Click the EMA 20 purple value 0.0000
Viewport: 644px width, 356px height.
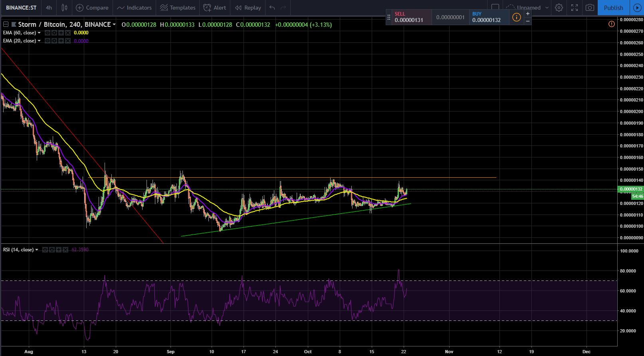coord(81,41)
